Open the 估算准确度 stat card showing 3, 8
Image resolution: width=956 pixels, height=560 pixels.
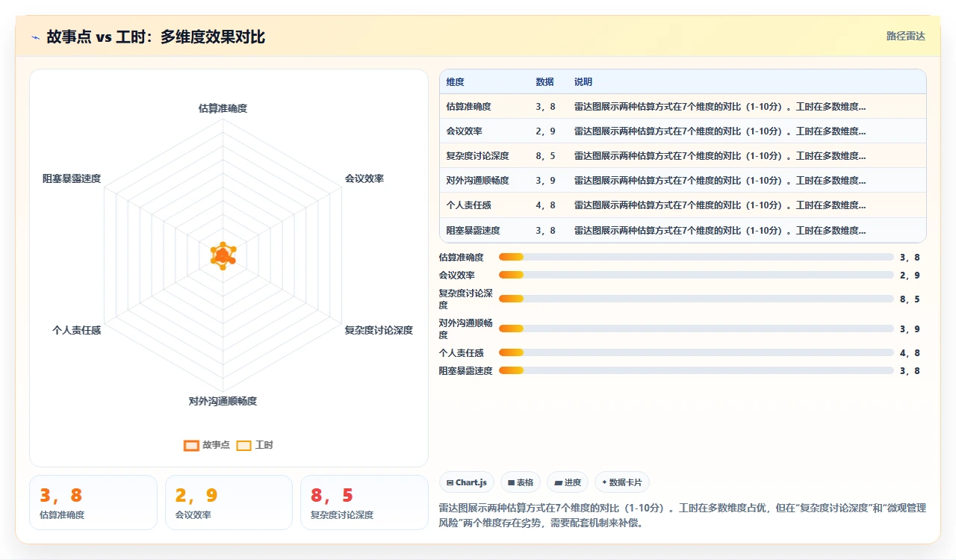[x=93, y=503]
